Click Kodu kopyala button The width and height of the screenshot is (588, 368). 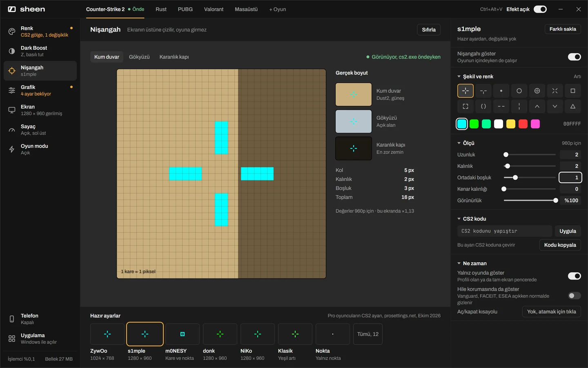560,245
